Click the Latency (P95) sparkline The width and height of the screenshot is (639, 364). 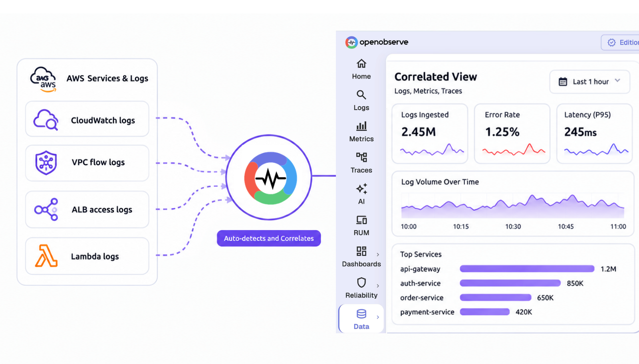[596, 150]
